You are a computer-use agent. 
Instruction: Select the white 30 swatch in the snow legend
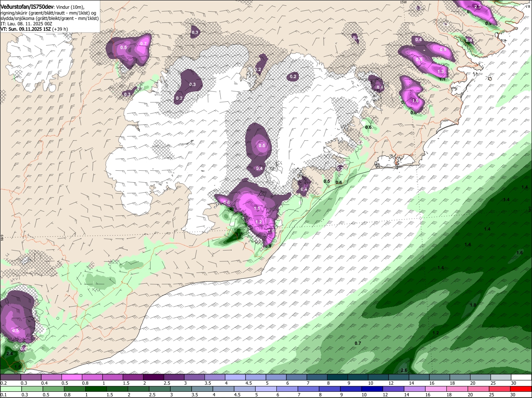pos(521,377)
